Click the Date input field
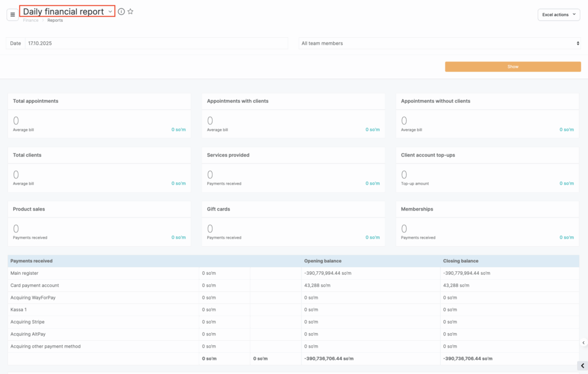588x374 pixels. (x=156, y=43)
